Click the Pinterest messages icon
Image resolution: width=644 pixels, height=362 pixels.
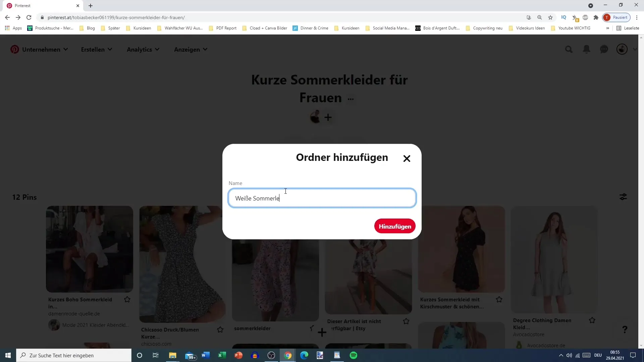604,49
